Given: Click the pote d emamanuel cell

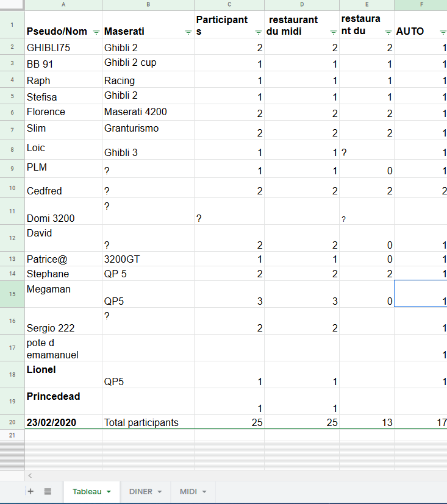Looking at the screenshot, I should click(x=63, y=348).
